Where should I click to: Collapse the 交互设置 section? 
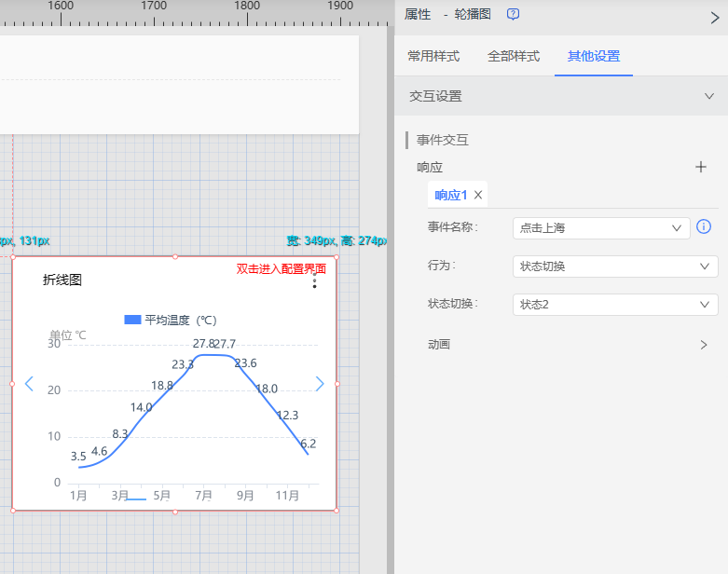click(708, 96)
